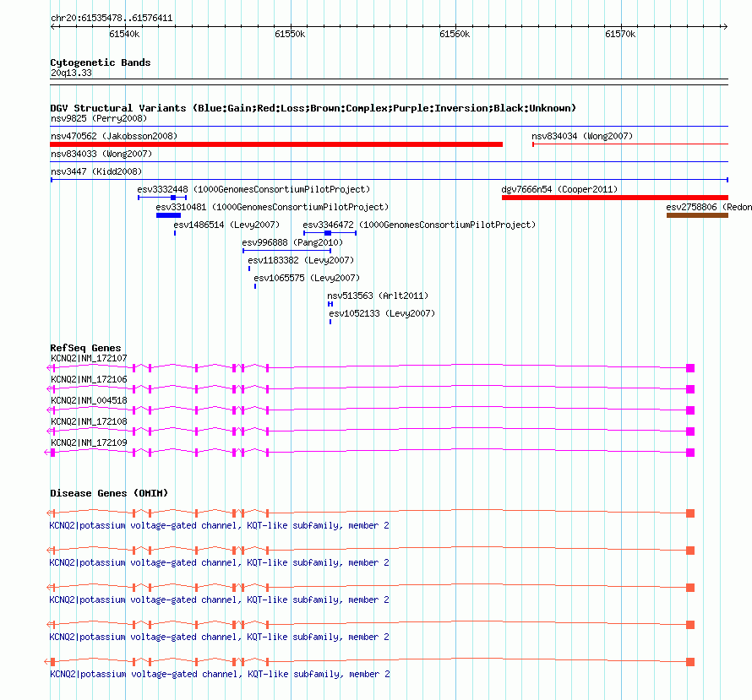The height and width of the screenshot is (700, 752).
Task: Open variant nsv513563 (Arlt2011)
Action: click(x=378, y=296)
